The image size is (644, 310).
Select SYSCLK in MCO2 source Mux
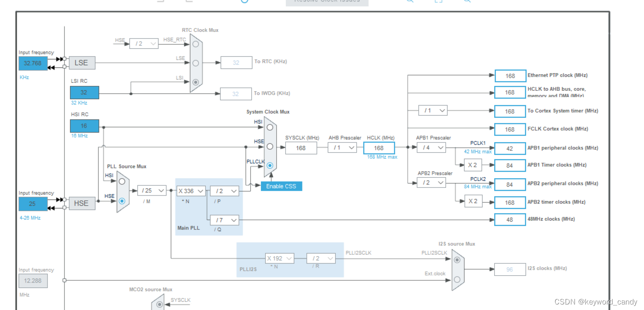click(x=160, y=304)
